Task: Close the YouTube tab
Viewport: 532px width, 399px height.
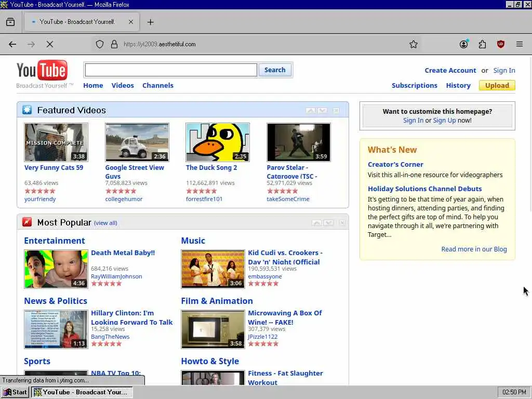Action: (131, 22)
